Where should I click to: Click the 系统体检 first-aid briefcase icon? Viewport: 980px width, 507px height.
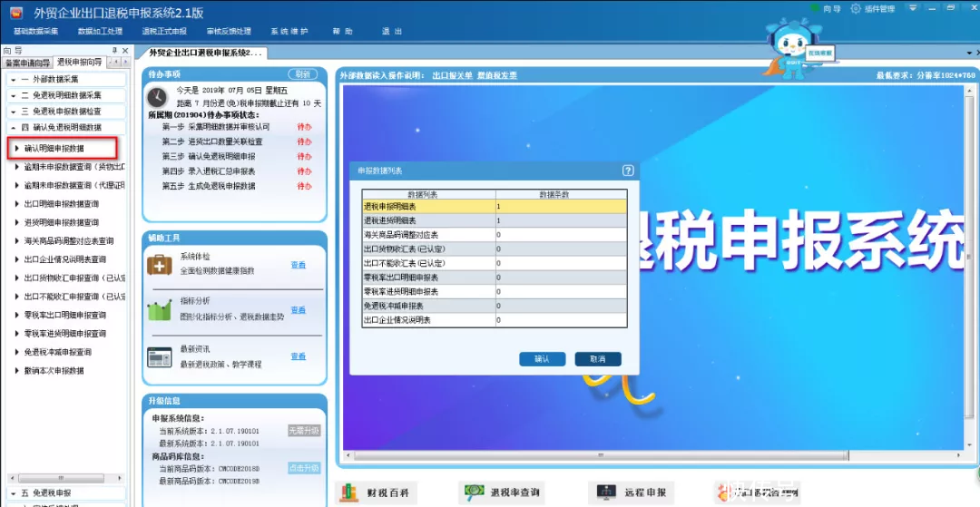tap(160, 264)
